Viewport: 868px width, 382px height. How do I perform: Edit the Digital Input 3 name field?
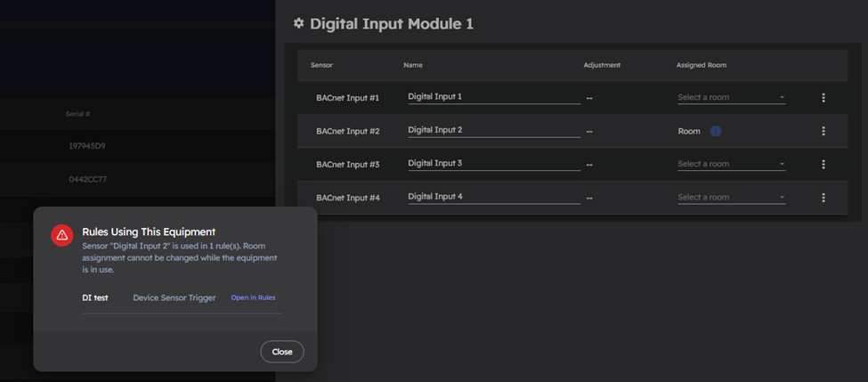(x=493, y=163)
